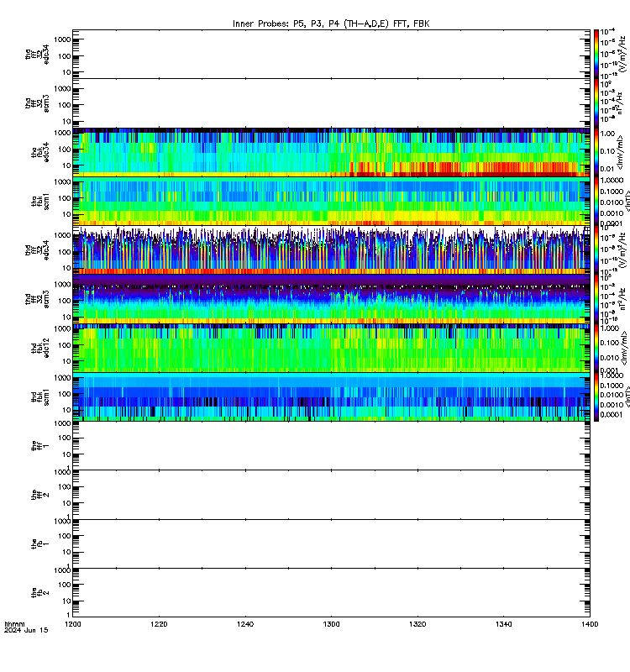Click the '0.100' tick on thd fbk edc12 color bar
The height and width of the screenshot is (672, 630).
click(610, 343)
